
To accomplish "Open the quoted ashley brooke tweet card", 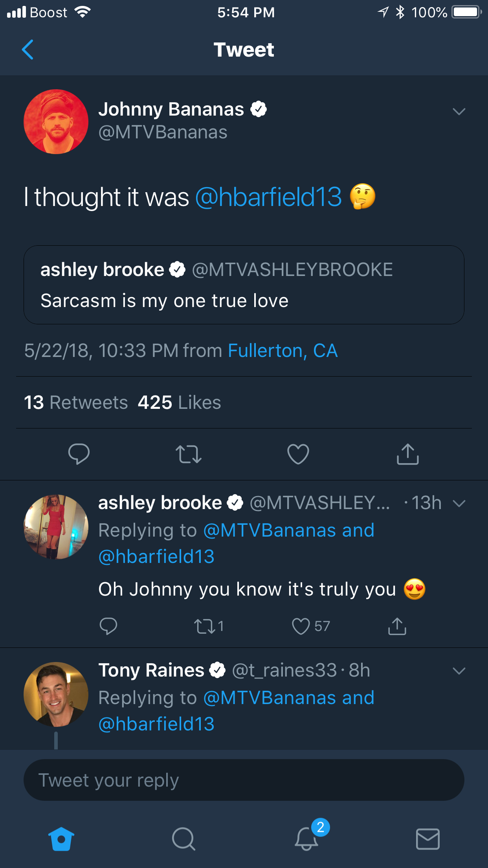I will tap(244, 285).
